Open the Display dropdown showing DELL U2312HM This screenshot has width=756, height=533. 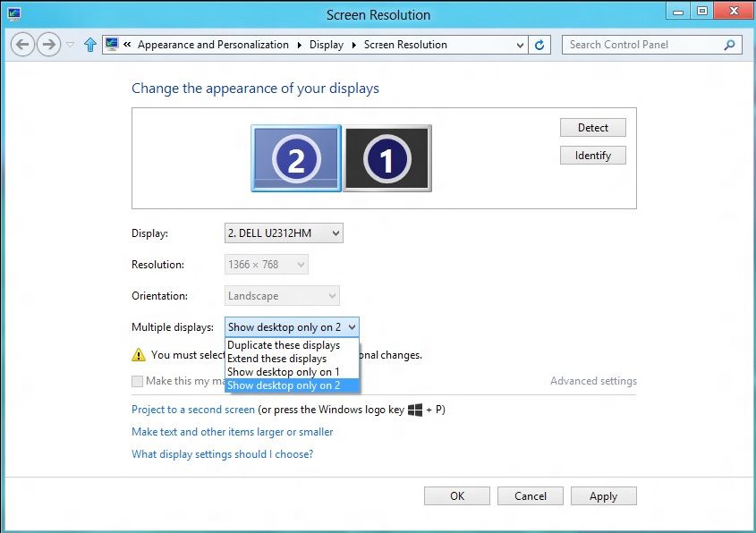click(x=284, y=233)
